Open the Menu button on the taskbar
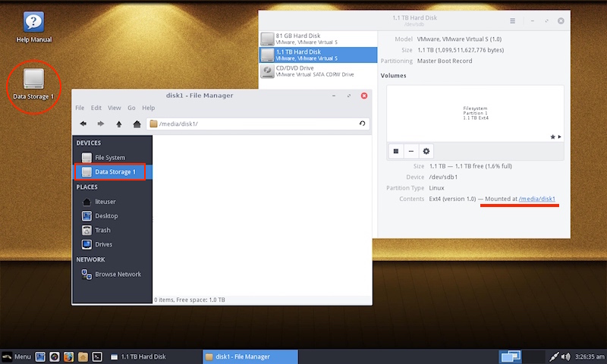Viewport: 607px width, 364px height. [17, 356]
